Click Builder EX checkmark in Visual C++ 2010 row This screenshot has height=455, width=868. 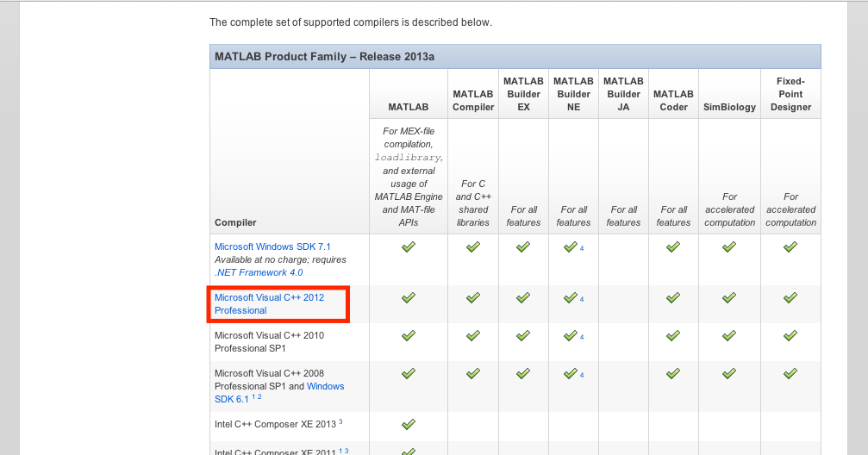coord(523,335)
